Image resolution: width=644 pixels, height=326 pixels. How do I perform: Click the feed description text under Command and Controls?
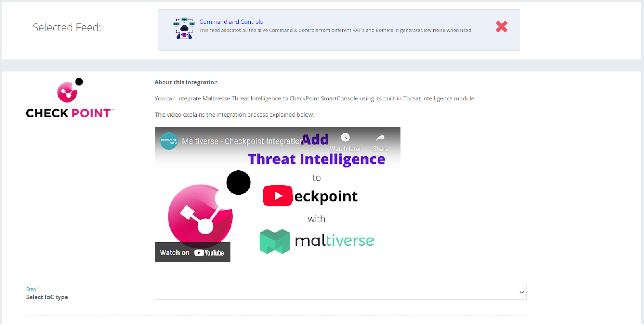[x=335, y=31]
